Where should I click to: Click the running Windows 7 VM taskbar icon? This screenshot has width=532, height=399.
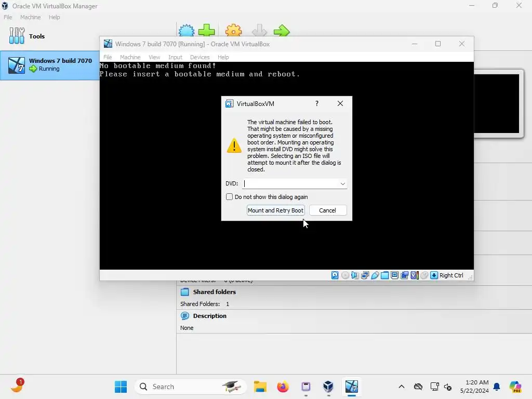(x=352, y=387)
